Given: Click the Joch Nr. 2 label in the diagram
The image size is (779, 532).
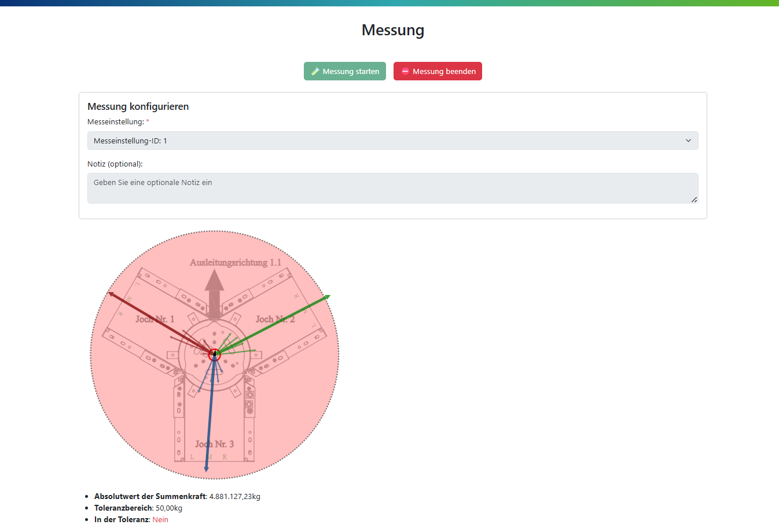Looking at the screenshot, I should point(275,319).
